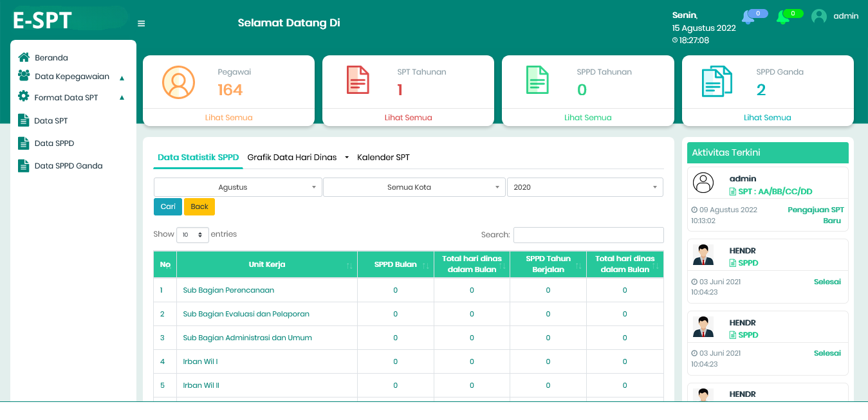This screenshot has height=420, width=868.
Task: Click the SPPD Ganda teal documents icon
Action: pyautogui.click(x=716, y=82)
